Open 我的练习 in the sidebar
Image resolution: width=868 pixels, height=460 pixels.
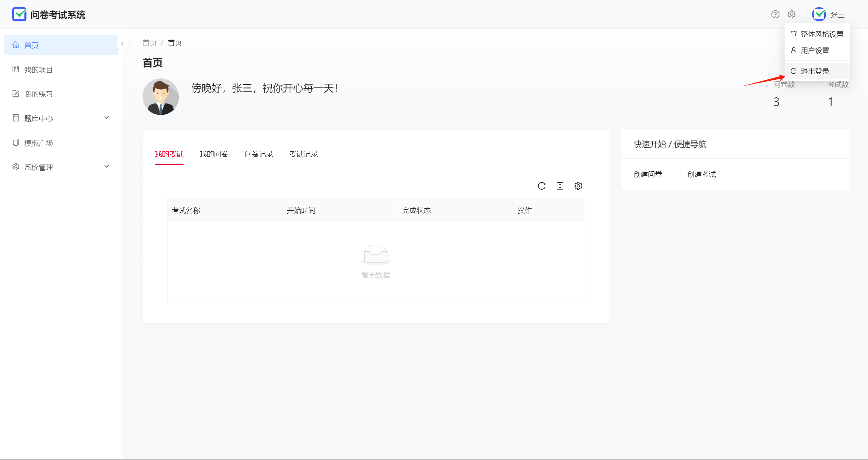pos(61,94)
